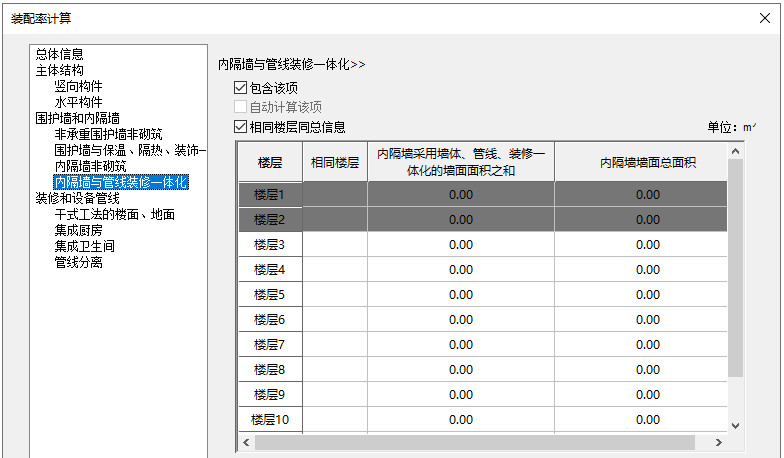784x458 pixels.
Task: Select 干式工法的楼面、地面 tree item
Action: pos(115,215)
